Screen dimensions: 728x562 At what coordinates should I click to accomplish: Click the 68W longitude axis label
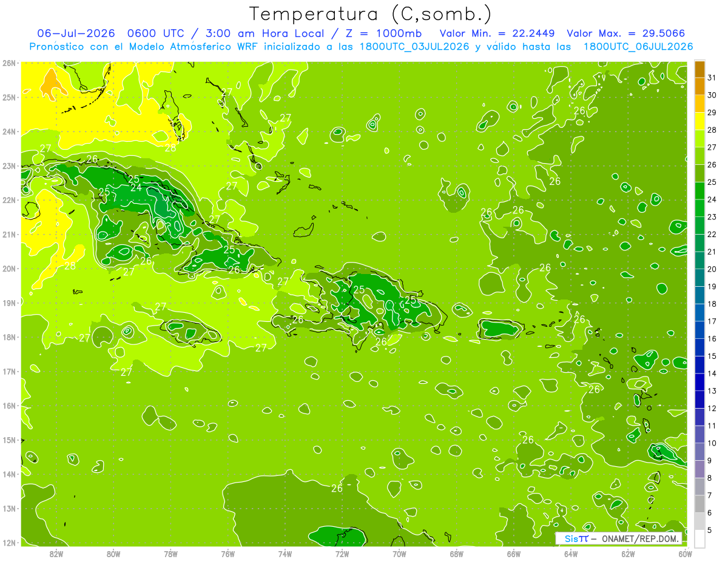[x=456, y=554]
